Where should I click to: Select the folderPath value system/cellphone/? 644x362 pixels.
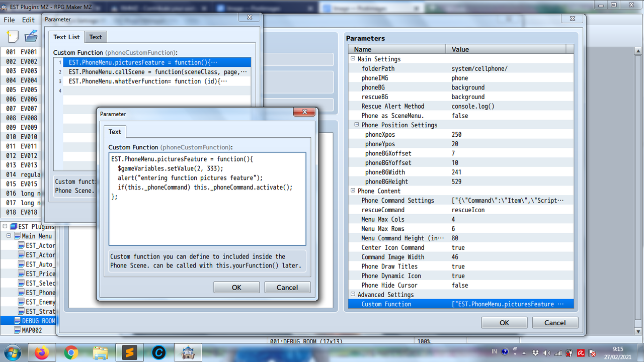click(479, 68)
